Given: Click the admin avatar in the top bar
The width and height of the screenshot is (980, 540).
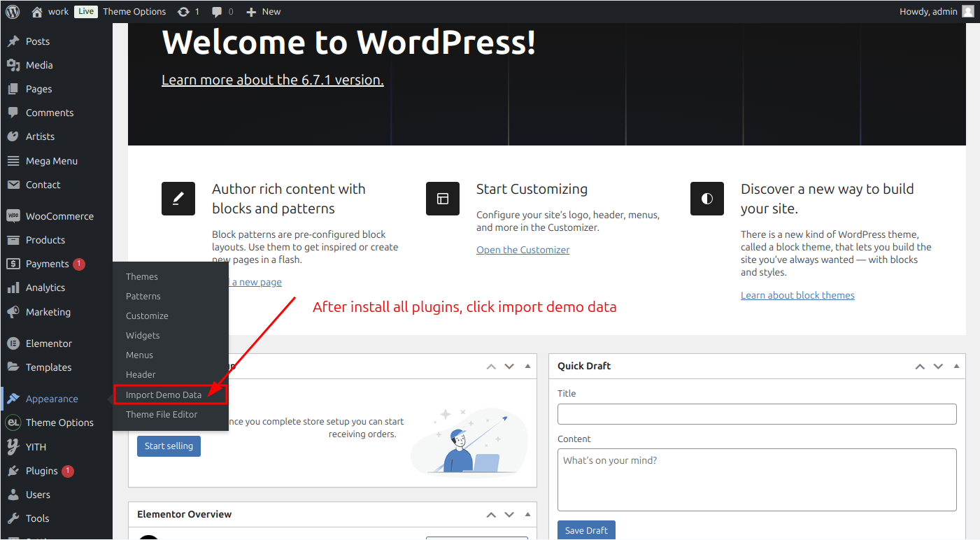Looking at the screenshot, I should (x=968, y=11).
